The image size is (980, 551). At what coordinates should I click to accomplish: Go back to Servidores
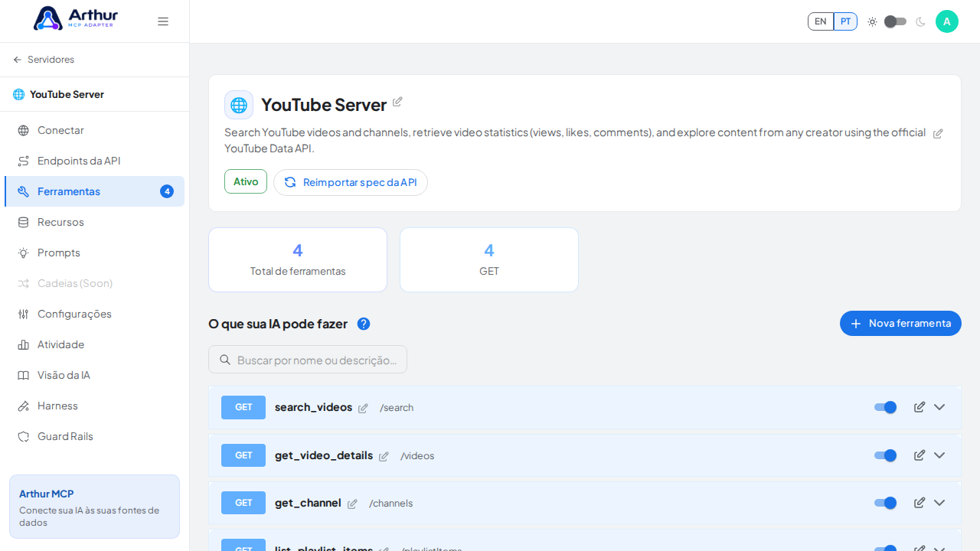click(x=44, y=60)
